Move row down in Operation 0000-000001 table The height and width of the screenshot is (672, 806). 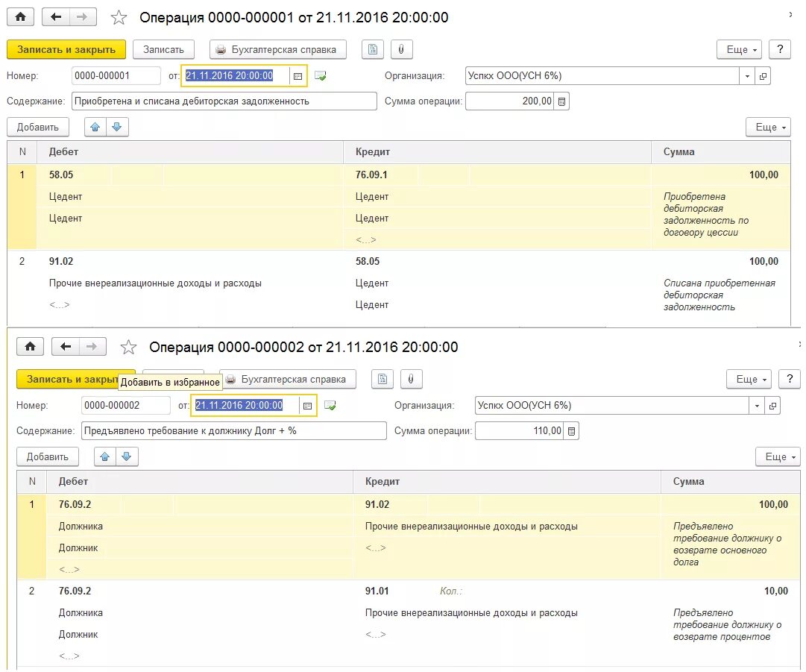point(117,127)
